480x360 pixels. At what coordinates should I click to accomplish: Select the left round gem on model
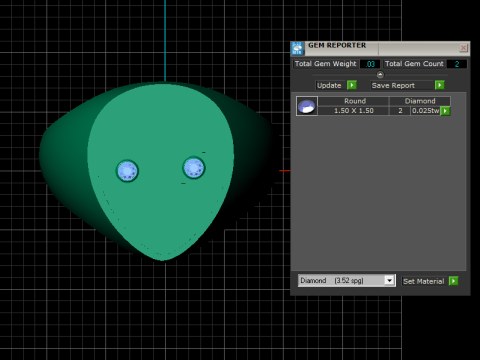pyautogui.click(x=127, y=171)
